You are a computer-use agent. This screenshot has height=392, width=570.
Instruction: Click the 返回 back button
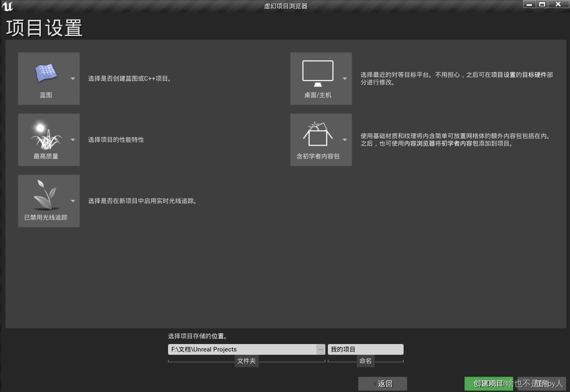pyautogui.click(x=382, y=384)
